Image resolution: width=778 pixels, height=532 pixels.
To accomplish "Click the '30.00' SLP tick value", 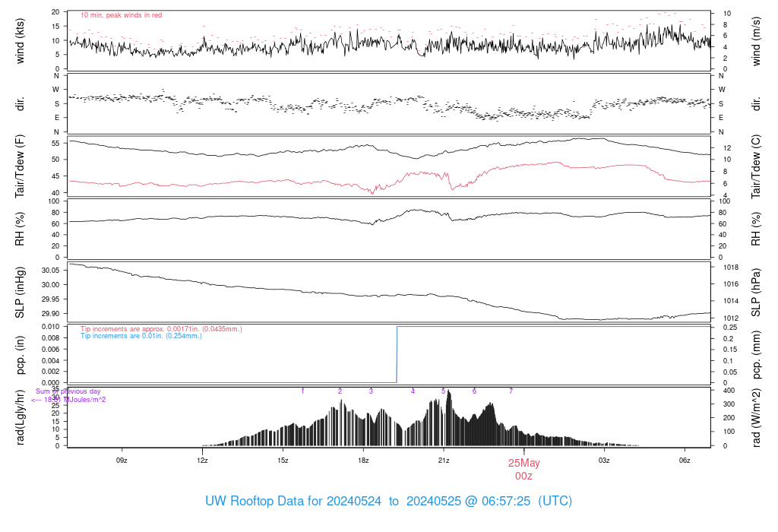I will point(51,285).
